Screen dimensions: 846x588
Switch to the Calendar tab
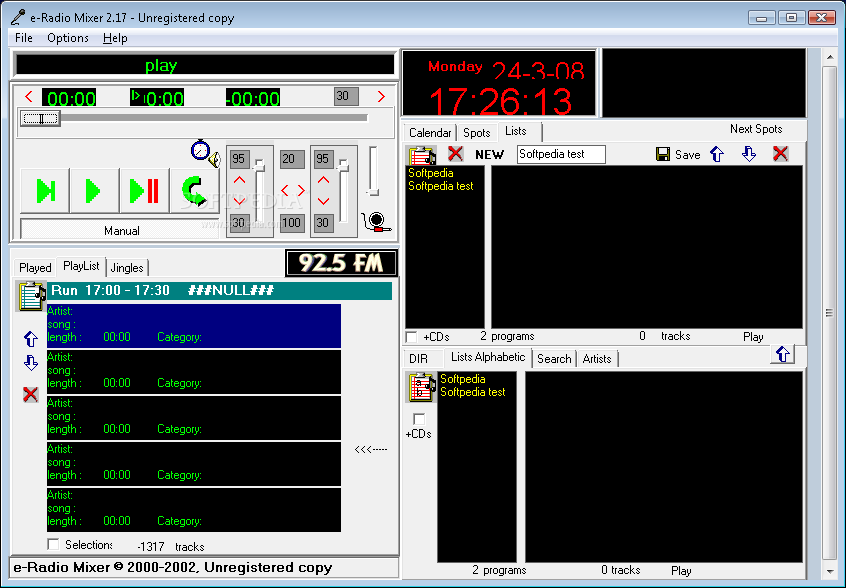pos(430,133)
